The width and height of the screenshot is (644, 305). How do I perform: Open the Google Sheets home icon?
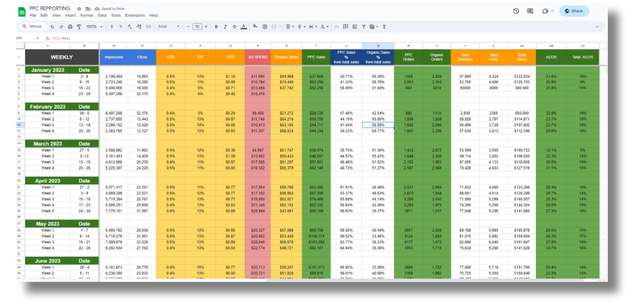[x=22, y=12]
